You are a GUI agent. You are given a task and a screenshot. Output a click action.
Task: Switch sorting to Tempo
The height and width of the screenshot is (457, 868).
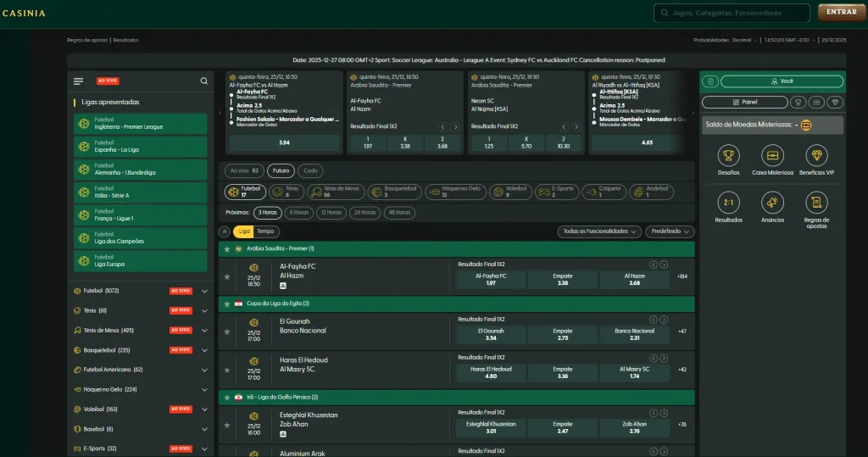(265, 231)
